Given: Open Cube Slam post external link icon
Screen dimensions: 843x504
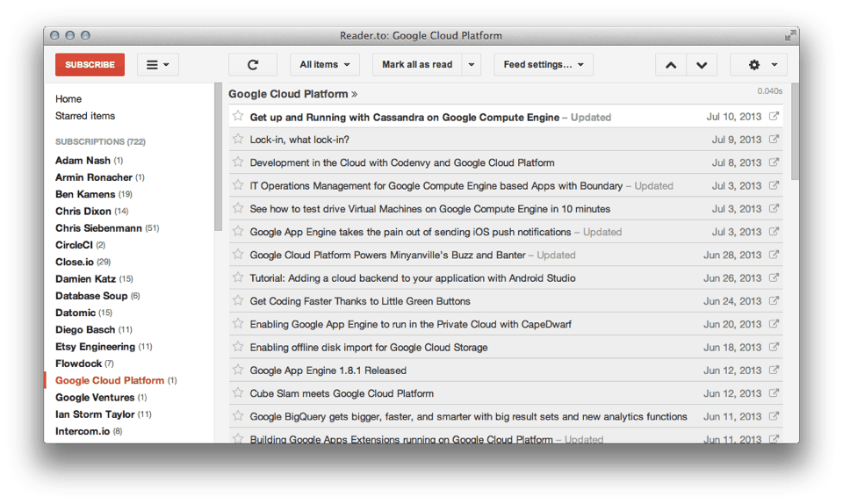Looking at the screenshot, I should pos(774,393).
